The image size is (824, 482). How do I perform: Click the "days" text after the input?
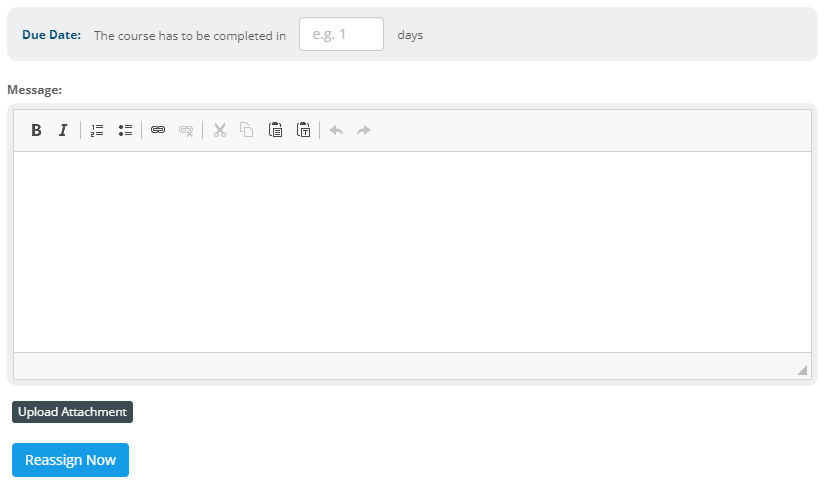coord(410,35)
